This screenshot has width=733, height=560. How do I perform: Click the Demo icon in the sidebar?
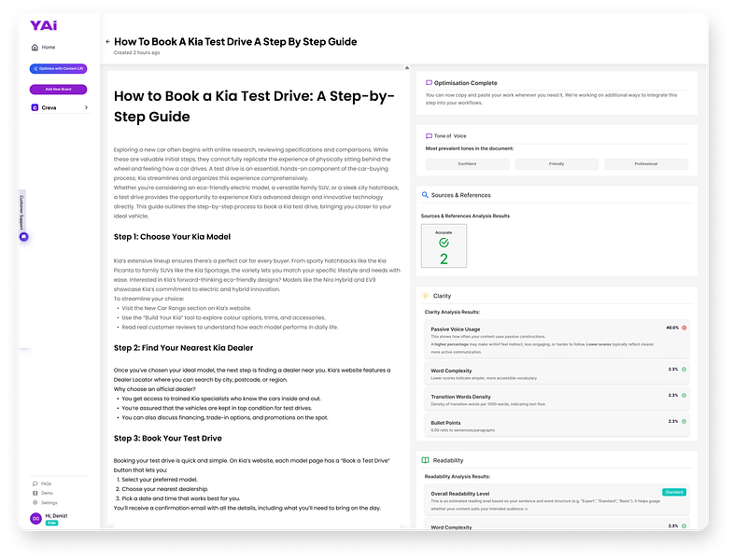coord(35,493)
